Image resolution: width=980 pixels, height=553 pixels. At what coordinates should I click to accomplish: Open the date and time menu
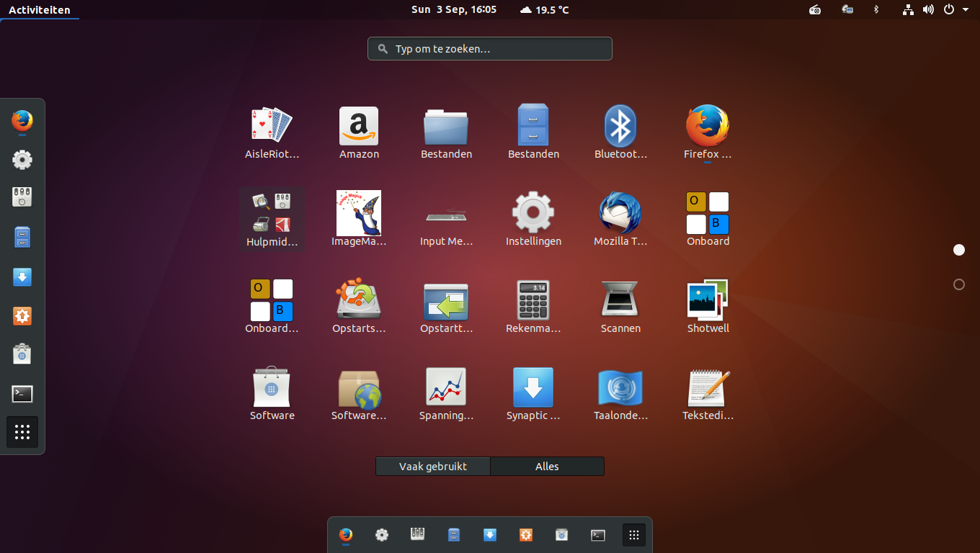pyautogui.click(x=454, y=9)
